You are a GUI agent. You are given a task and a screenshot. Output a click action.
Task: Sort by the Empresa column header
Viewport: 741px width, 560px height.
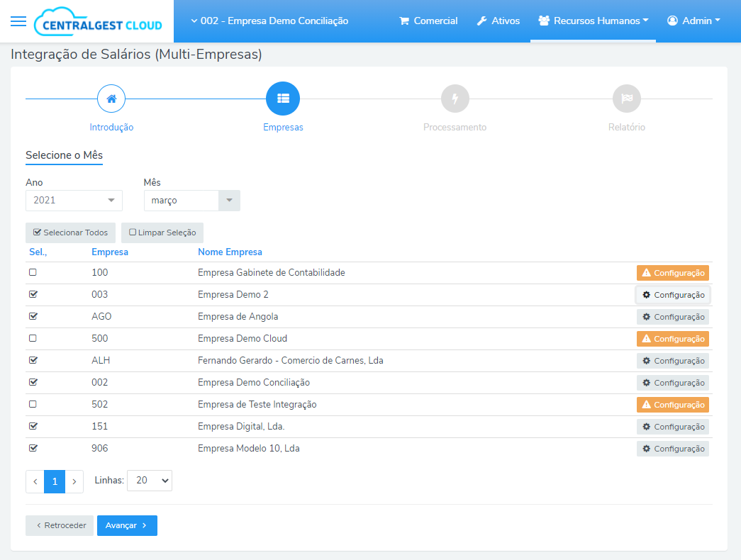pyautogui.click(x=110, y=252)
